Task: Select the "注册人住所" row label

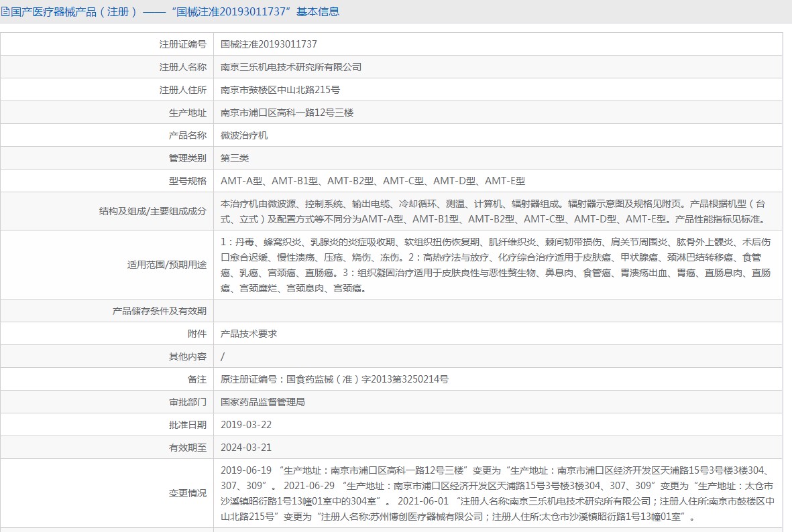Action: click(183, 90)
